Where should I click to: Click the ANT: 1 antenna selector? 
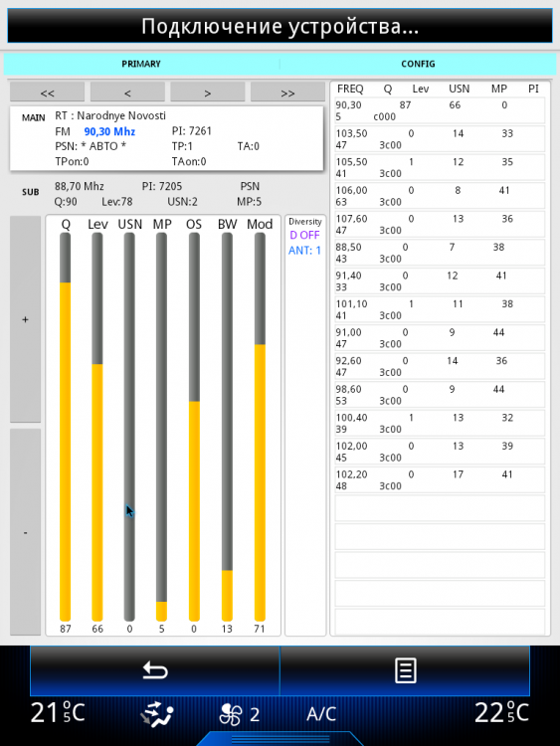[304, 251]
